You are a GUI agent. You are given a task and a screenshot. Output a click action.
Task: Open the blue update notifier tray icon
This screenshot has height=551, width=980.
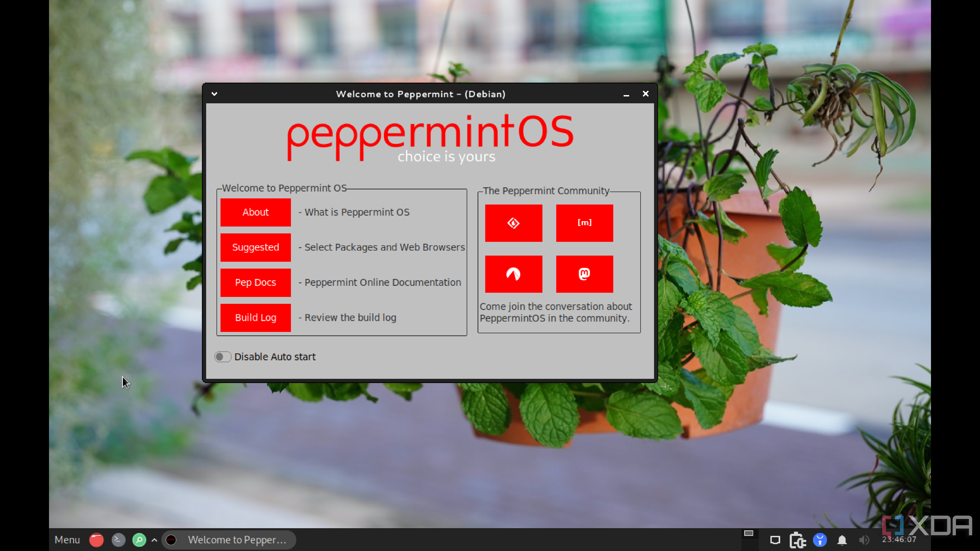pos(820,540)
